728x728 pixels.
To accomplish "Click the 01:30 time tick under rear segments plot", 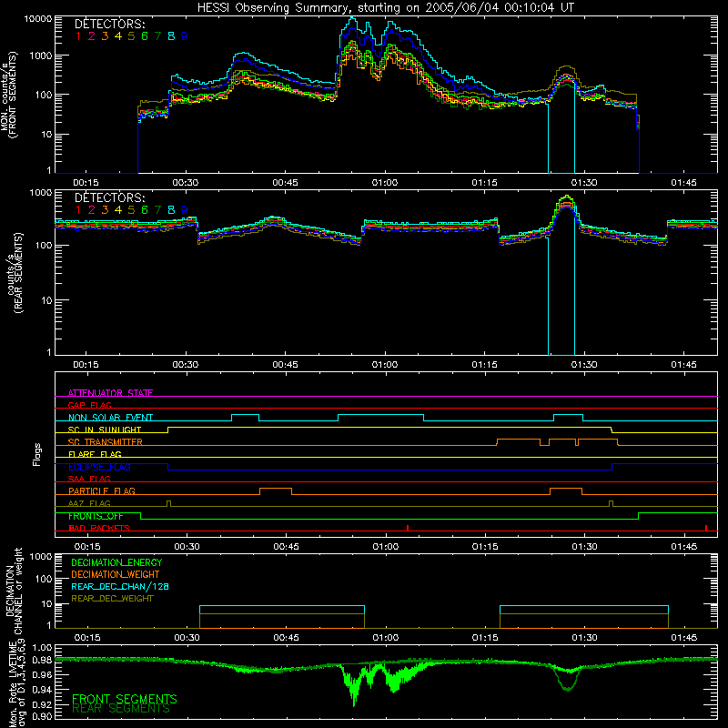I will 584,365.
